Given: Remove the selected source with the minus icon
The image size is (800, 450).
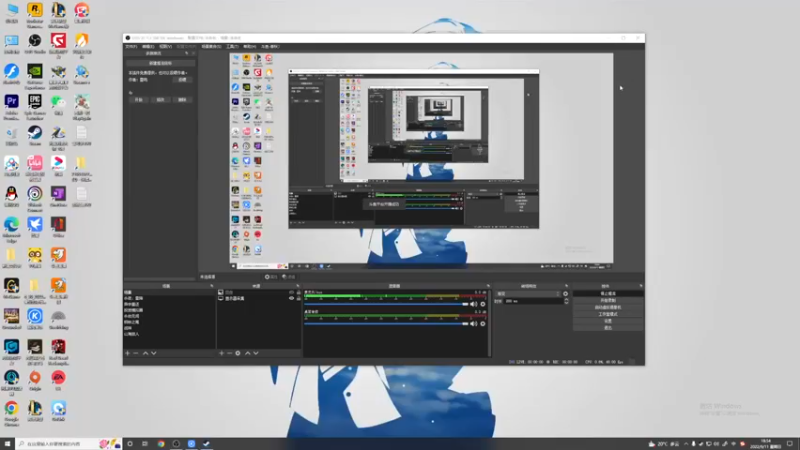Looking at the screenshot, I should tap(230, 353).
